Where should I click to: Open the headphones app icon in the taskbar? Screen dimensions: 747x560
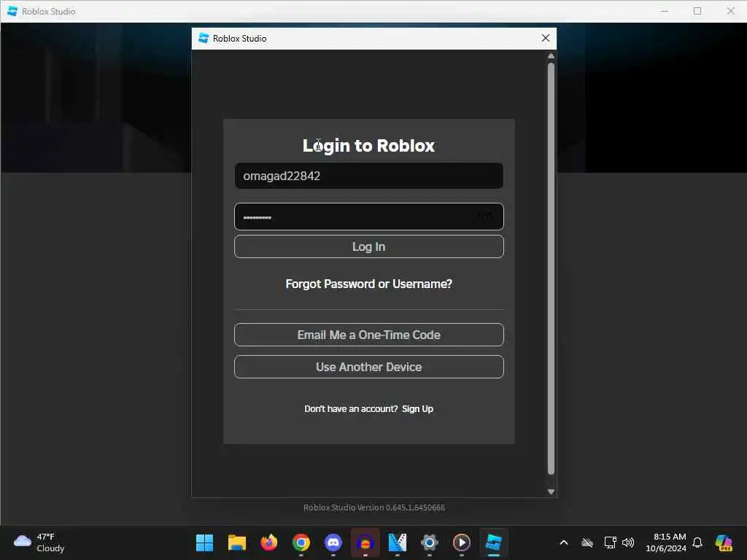click(x=365, y=542)
